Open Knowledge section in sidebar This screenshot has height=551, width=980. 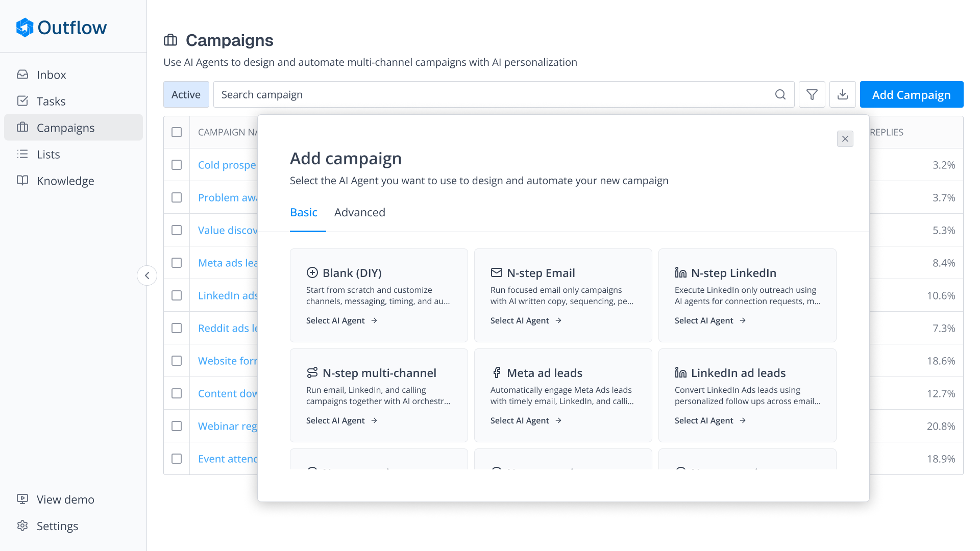[65, 181]
